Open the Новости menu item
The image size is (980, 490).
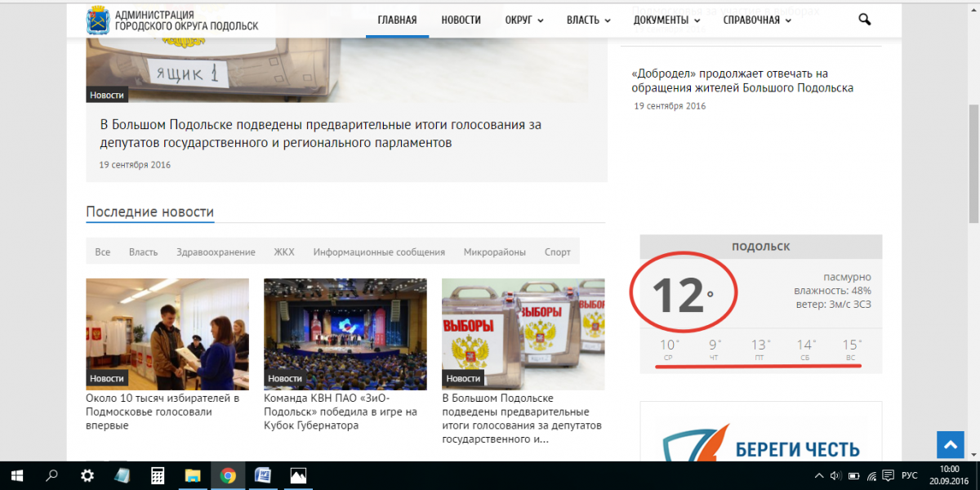[x=461, y=20]
